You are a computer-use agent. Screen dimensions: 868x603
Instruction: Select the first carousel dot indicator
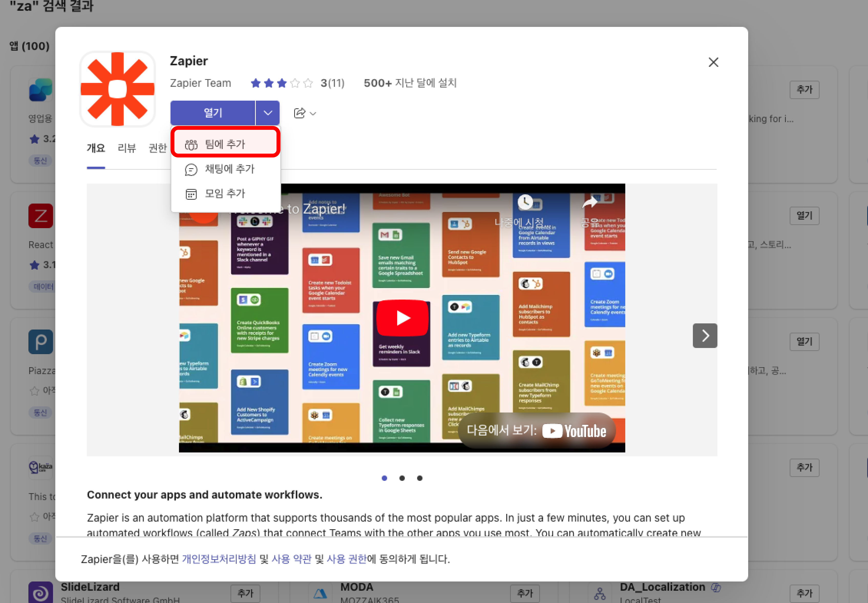[384, 478]
